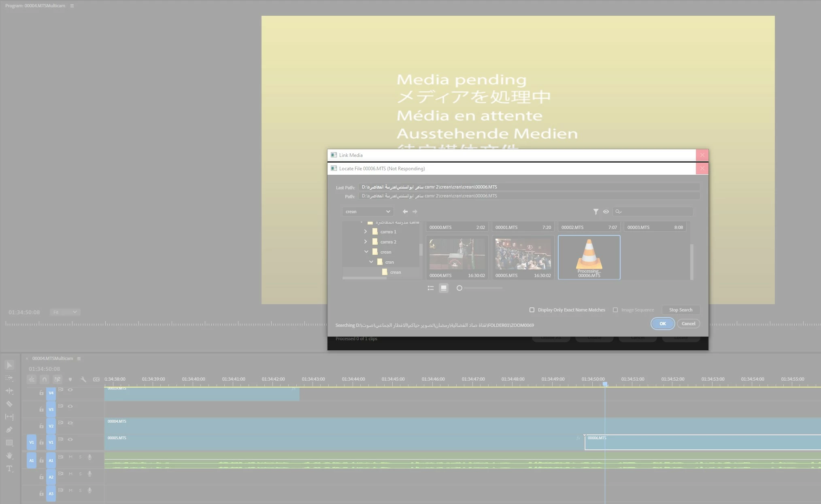Add marker using shield icon in timeline

70,379
